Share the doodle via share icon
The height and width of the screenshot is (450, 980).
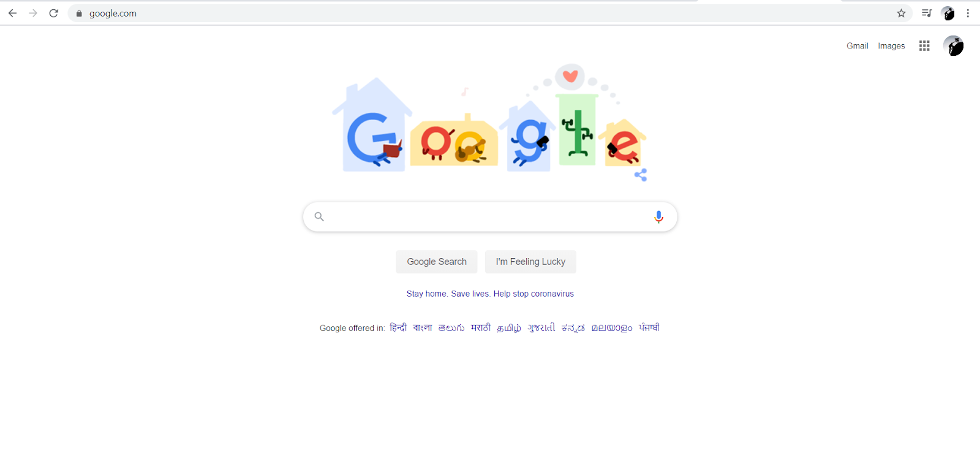641,175
